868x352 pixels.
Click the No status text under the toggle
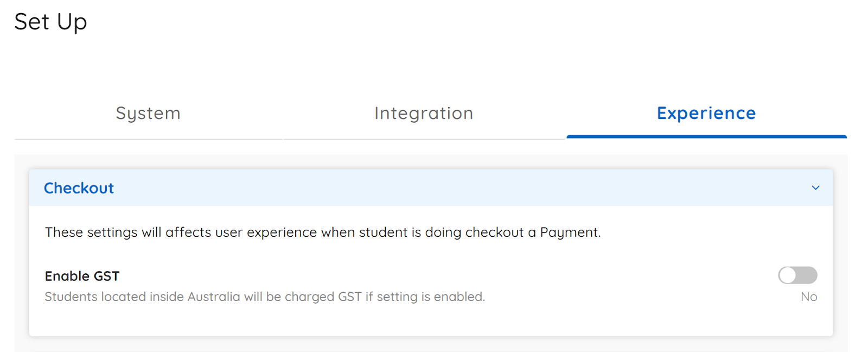(808, 297)
